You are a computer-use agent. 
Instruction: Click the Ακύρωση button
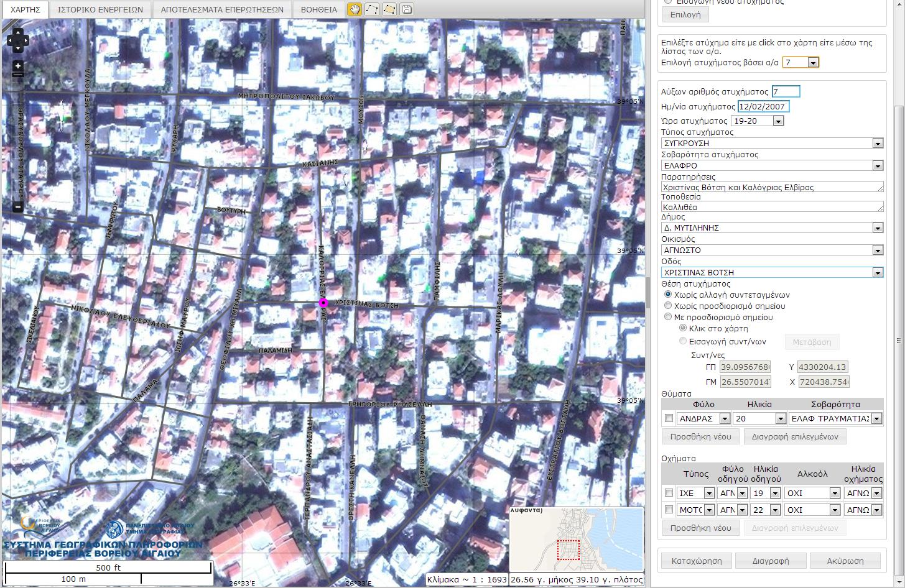(845, 561)
